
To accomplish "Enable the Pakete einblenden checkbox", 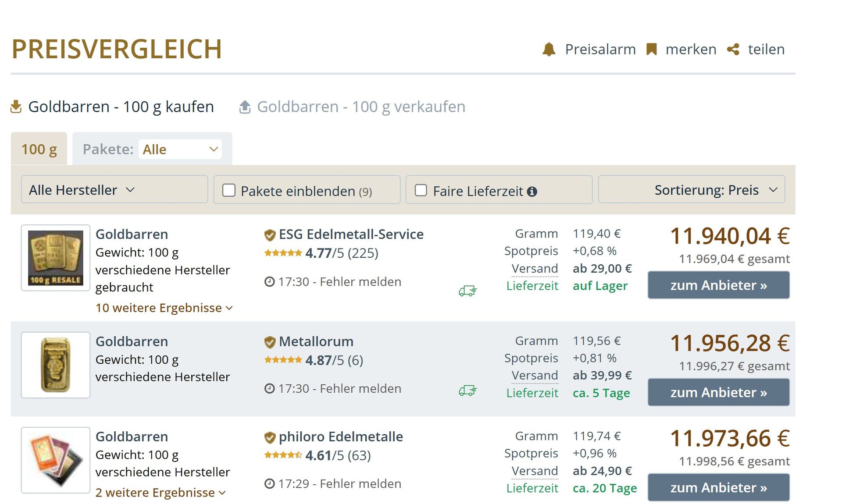I will click(229, 190).
